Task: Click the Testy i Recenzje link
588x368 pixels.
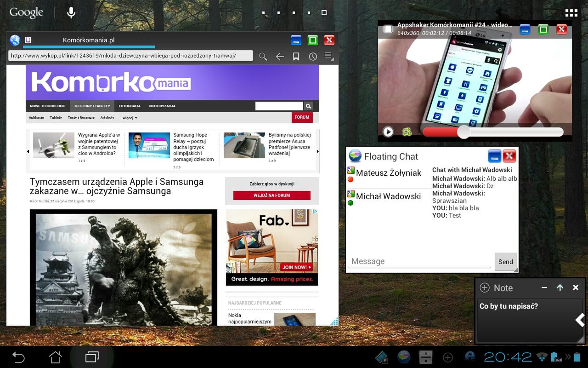Action: [x=81, y=117]
